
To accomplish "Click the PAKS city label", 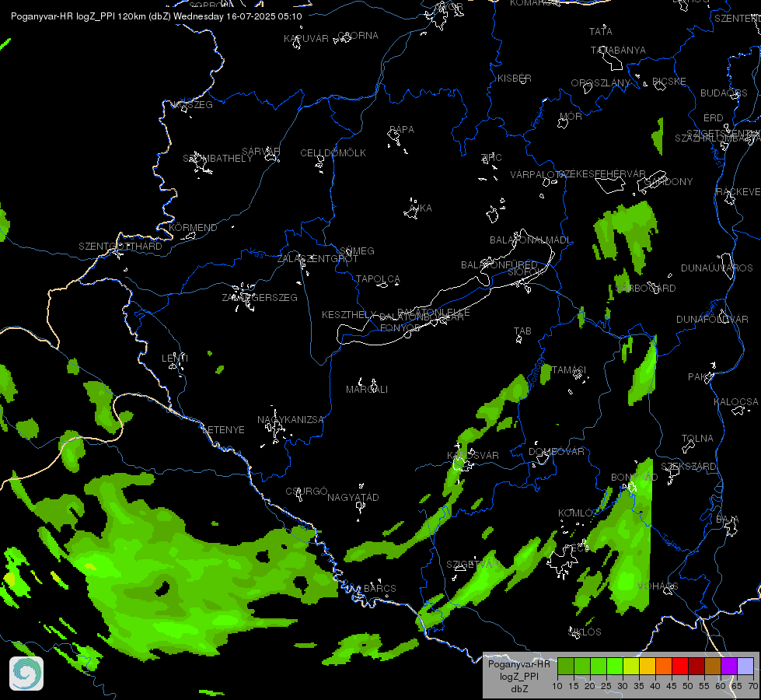I will [700, 377].
